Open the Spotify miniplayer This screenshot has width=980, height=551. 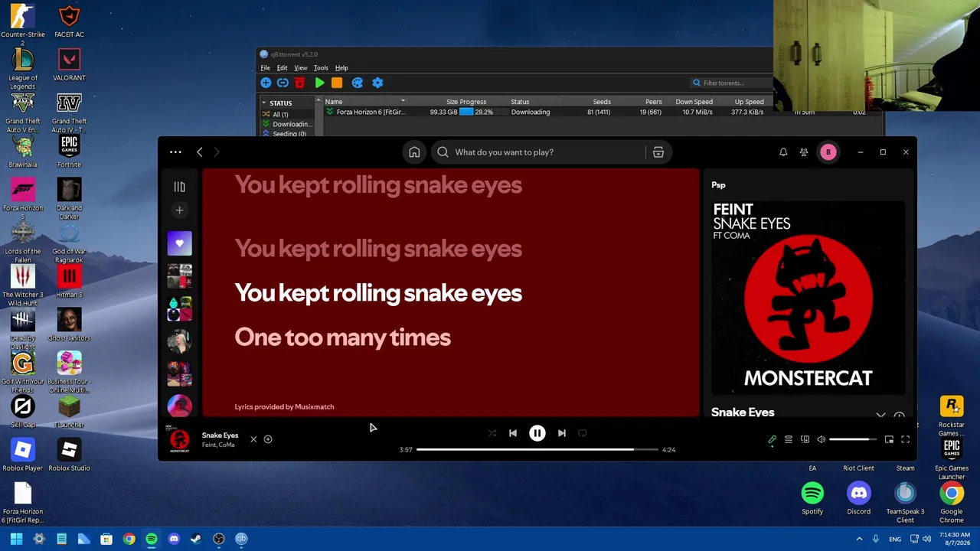click(889, 439)
